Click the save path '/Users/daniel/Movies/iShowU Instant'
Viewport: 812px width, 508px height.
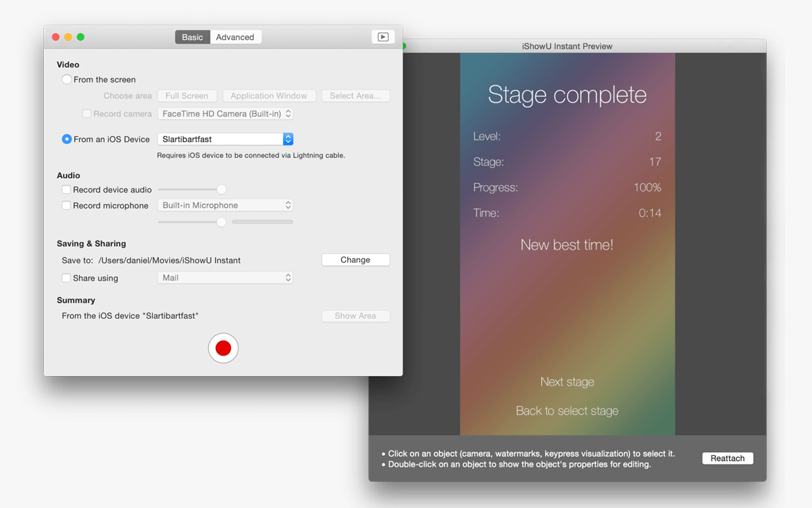coord(169,260)
